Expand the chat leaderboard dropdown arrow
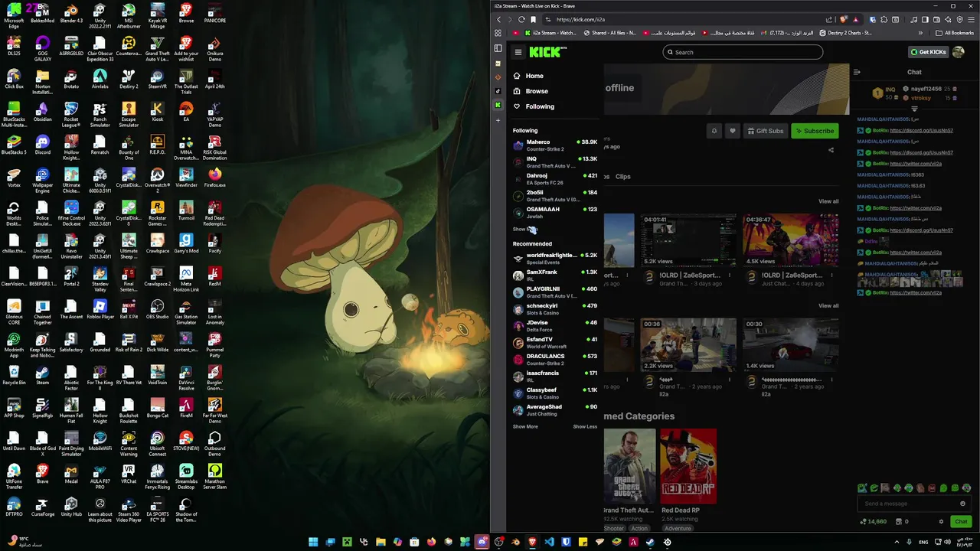Image resolution: width=980 pixels, height=551 pixels. click(914, 109)
